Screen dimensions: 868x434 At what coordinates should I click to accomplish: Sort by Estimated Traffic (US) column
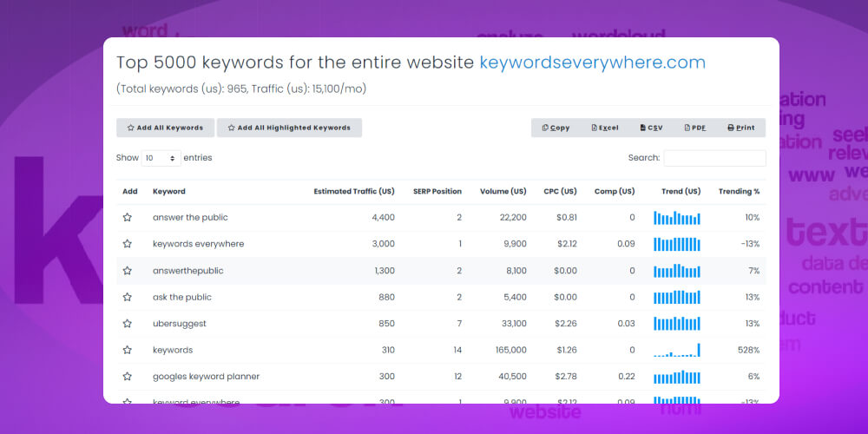(x=354, y=192)
